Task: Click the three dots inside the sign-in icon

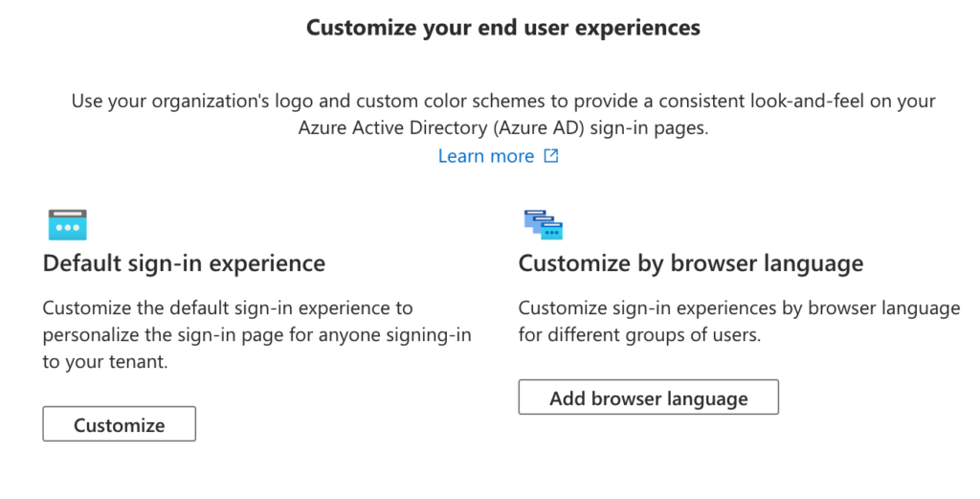Action: 68,228
